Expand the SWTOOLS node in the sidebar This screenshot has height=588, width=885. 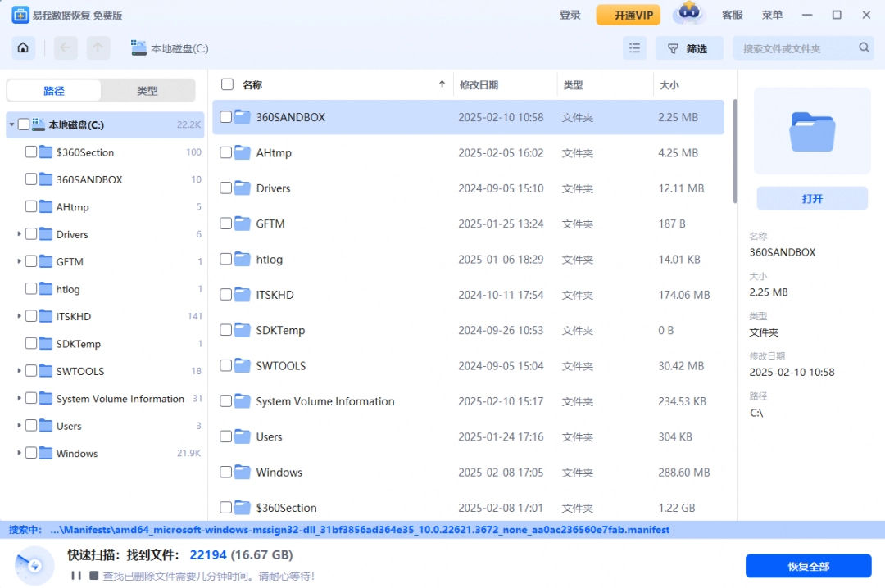pos(18,370)
